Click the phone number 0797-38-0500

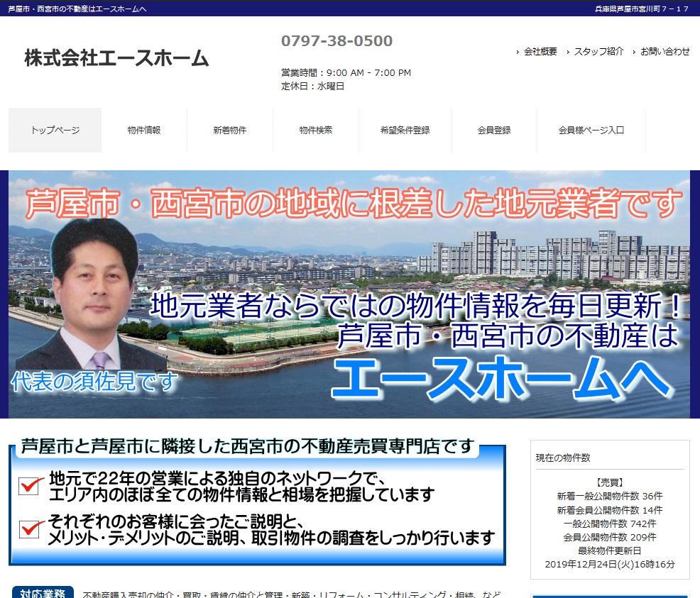(337, 41)
